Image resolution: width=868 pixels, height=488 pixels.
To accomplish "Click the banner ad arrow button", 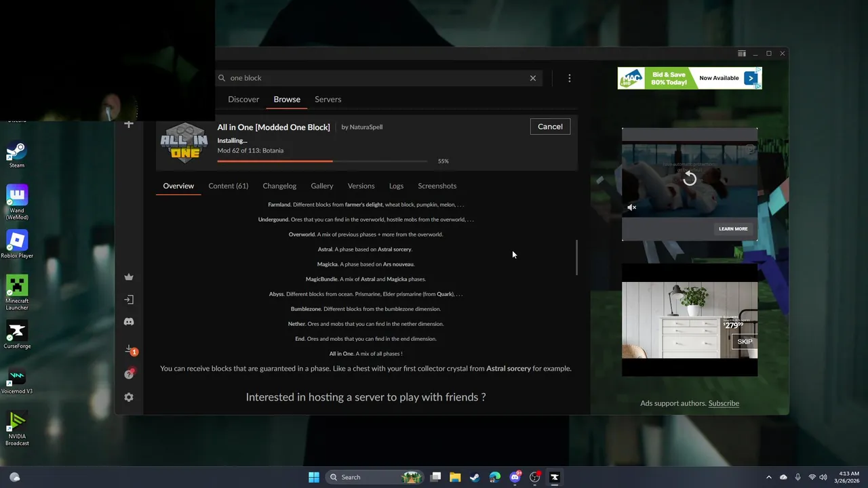I will [751, 78].
